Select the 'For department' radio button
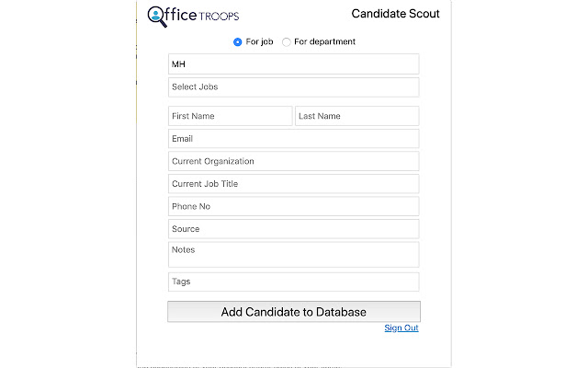This screenshot has width=588, height=368. [287, 41]
